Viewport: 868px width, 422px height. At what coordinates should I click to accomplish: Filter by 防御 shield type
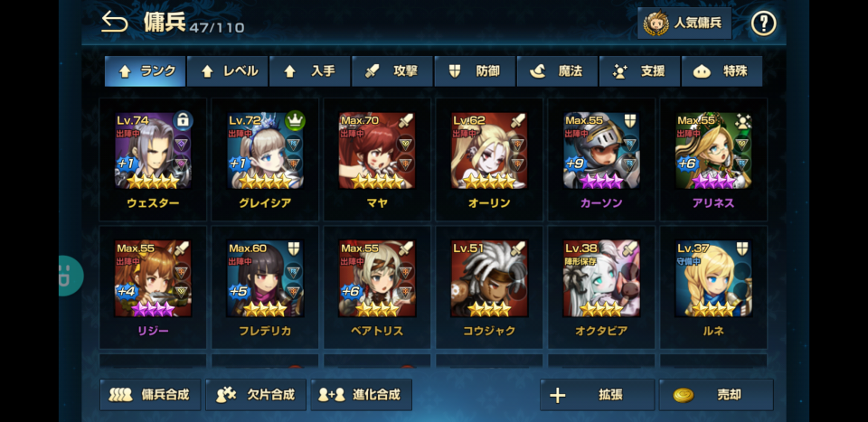[475, 71]
